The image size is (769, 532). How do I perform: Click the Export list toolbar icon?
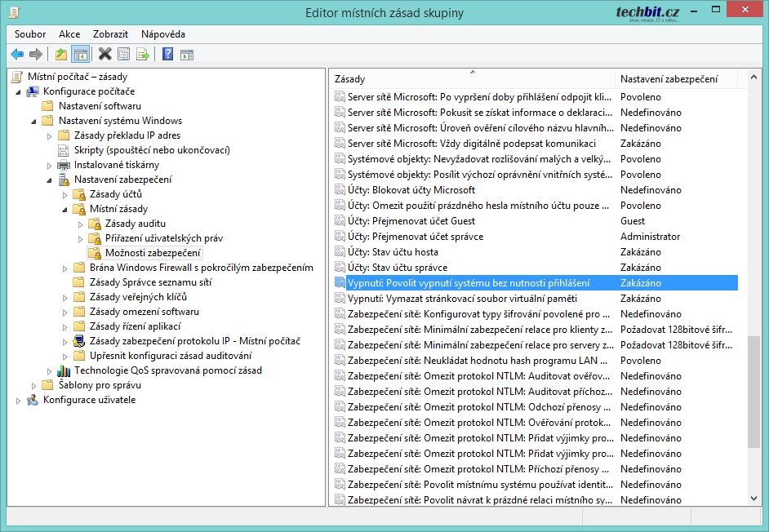[x=143, y=55]
